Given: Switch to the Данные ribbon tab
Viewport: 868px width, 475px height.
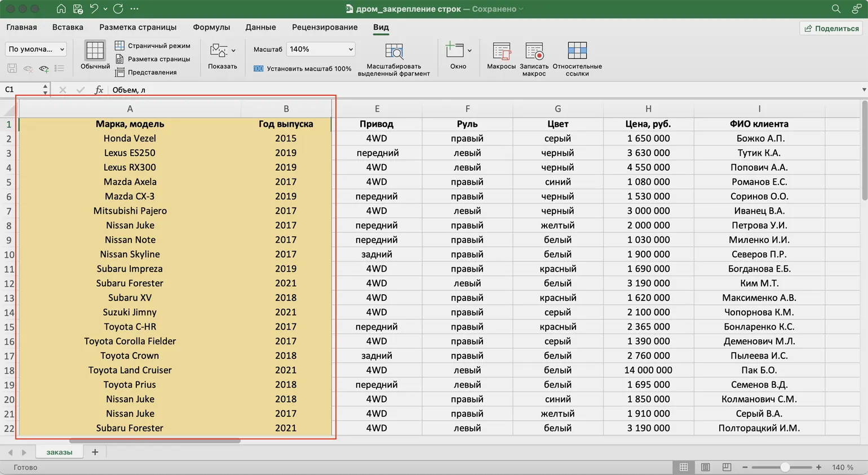Looking at the screenshot, I should 260,27.
